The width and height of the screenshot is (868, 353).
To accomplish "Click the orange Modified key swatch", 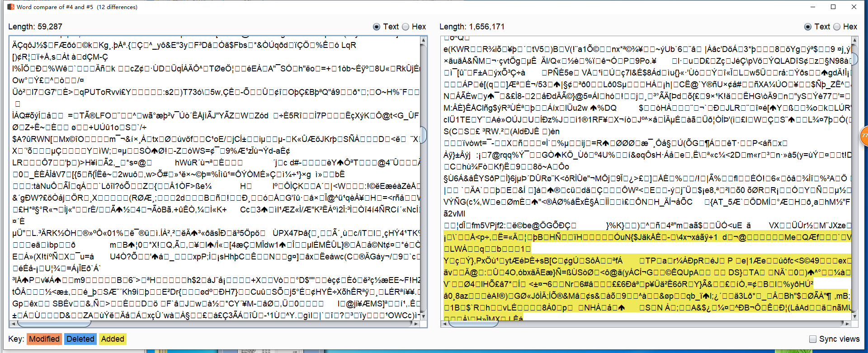I will pyautogui.click(x=44, y=339).
